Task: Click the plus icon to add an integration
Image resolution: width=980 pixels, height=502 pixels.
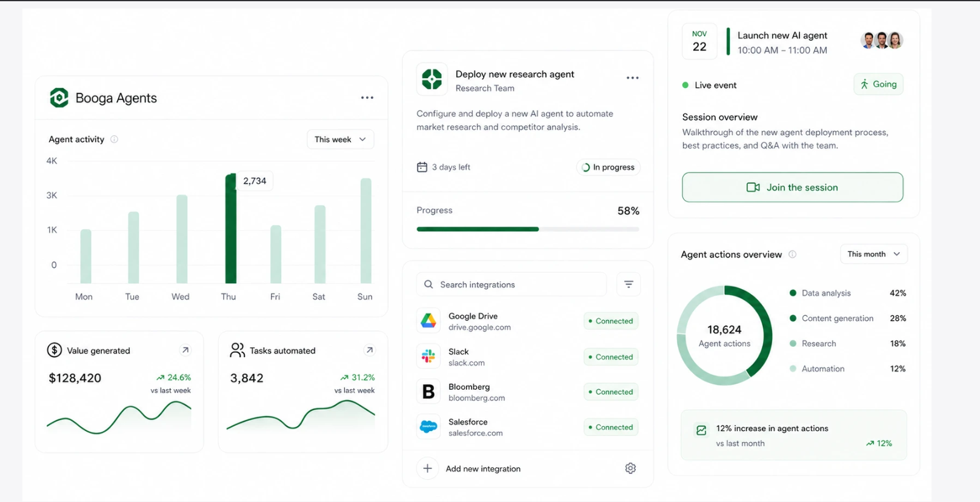Action: pos(427,468)
